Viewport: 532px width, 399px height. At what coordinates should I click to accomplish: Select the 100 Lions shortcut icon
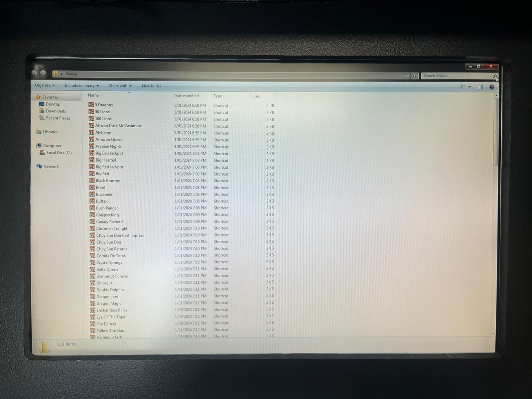point(91,118)
